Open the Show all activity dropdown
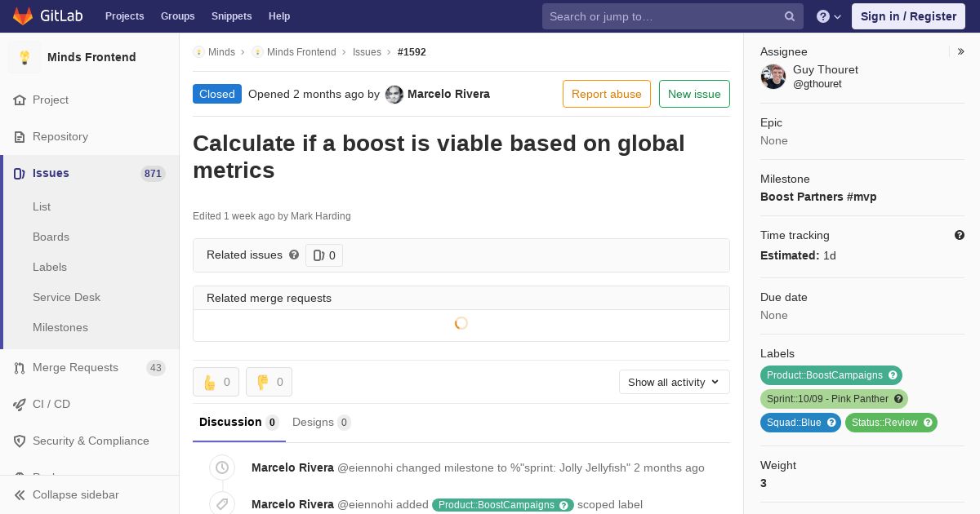The height and width of the screenshot is (514, 980). pos(675,382)
